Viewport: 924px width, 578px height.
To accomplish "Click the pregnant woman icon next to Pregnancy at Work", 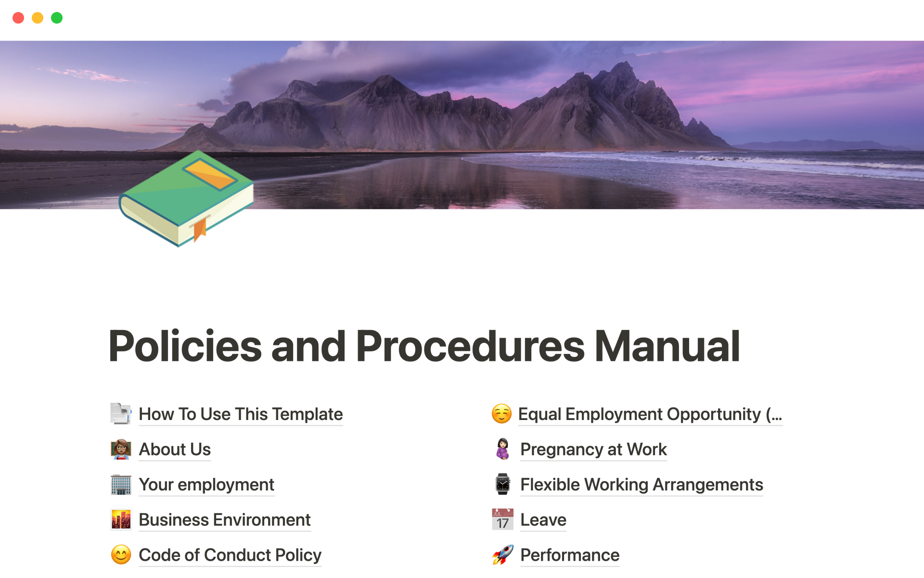I will [x=502, y=449].
